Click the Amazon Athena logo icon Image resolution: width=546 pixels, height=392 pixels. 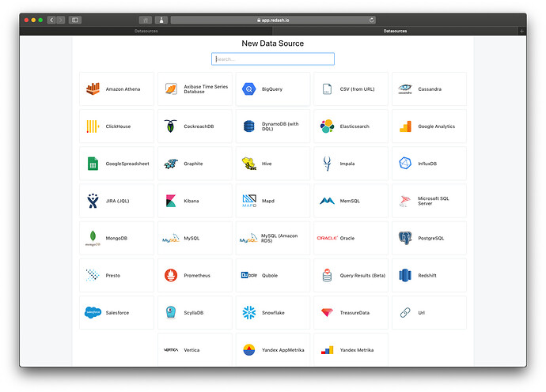(93, 89)
